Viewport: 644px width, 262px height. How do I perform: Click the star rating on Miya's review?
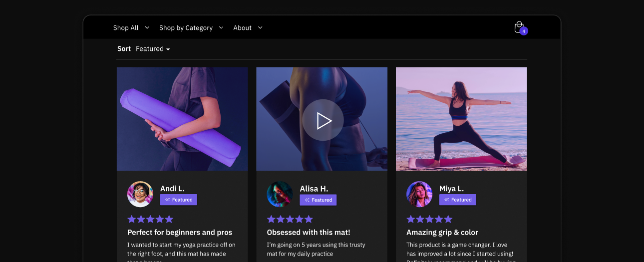(429, 219)
